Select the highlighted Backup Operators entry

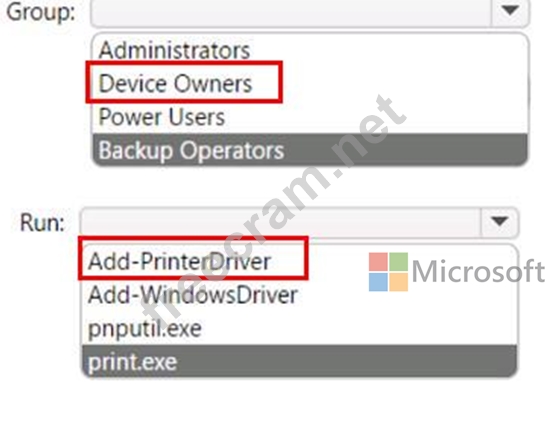(x=310, y=150)
